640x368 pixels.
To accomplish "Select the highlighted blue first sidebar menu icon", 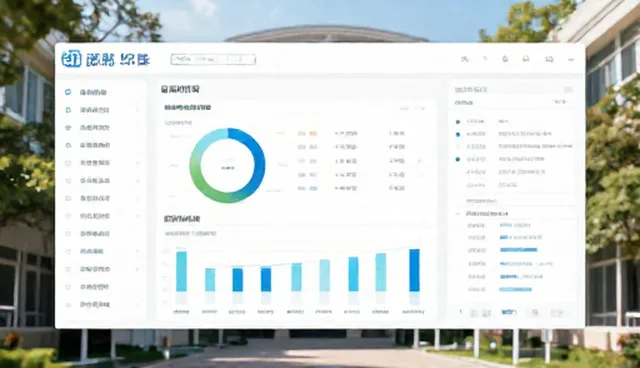I will [68, 92].
